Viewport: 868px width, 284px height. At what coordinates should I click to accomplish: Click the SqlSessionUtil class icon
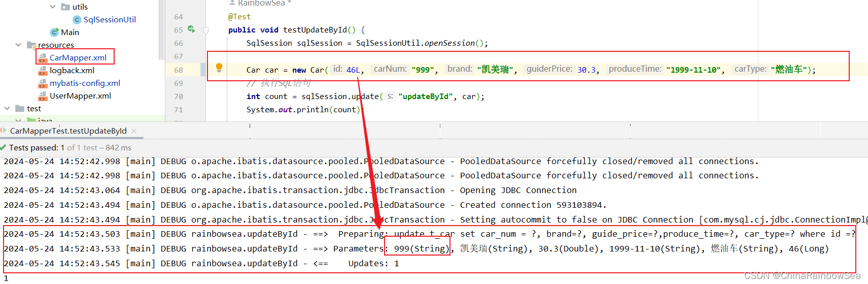click(x=77, y=19)
